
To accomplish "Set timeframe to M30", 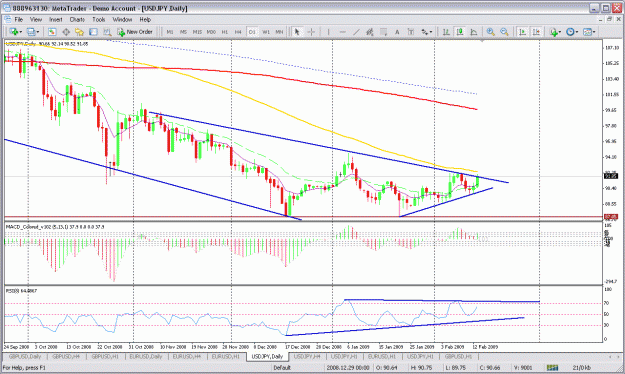I will (x=211, y=32).
